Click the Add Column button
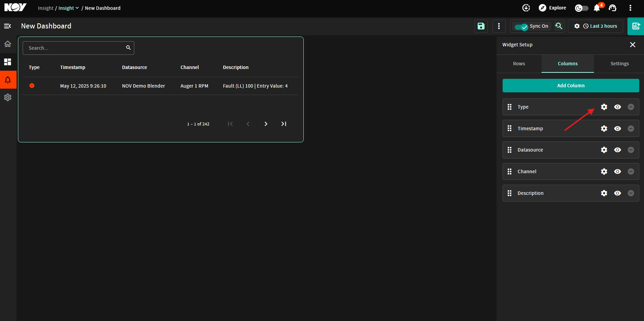Viewport: 644px width, 321px height. pyautogui.click(x=571, y=86)
